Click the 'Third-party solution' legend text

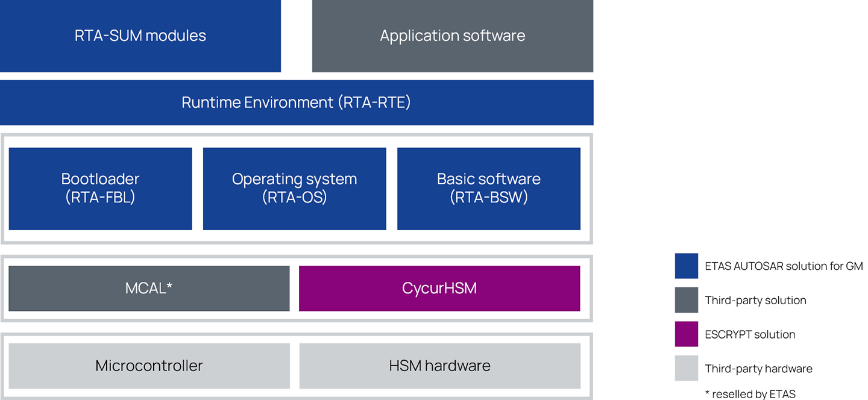point(755,300)
